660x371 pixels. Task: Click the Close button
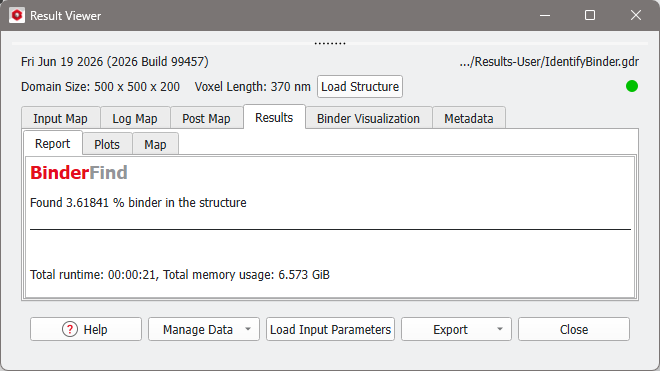tap(574, 329)
